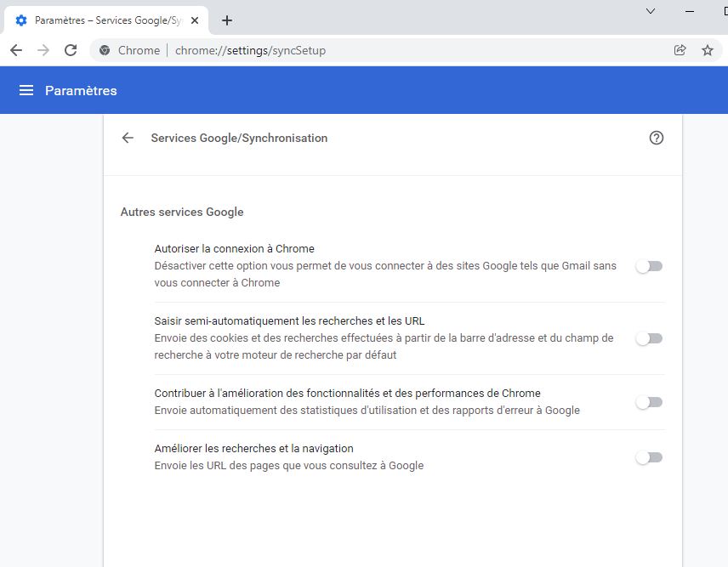Image resolution: width=728 pixels, height=567 pixels.
Task: Open the help question mark icon
Action: coord(656,138)
